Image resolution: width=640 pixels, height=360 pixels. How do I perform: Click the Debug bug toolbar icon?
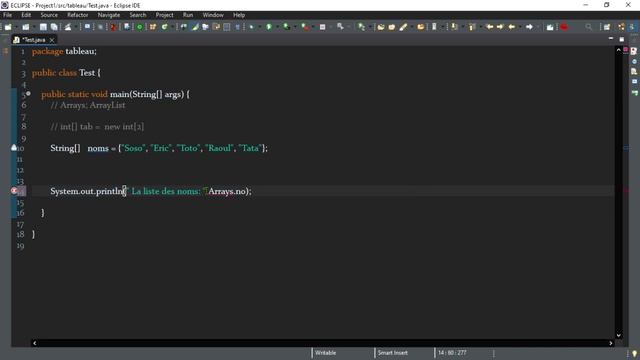click(x=251, y=27)
